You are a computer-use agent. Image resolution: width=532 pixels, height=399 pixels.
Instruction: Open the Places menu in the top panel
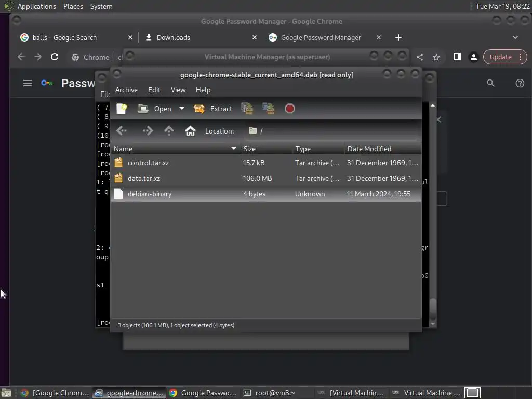pos(73,6)
